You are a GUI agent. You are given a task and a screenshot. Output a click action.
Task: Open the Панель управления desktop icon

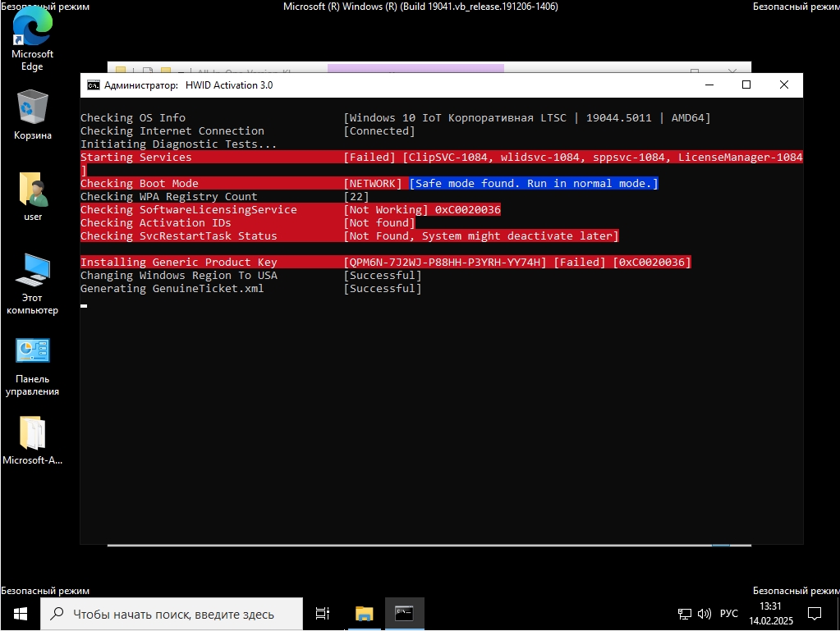32,367
